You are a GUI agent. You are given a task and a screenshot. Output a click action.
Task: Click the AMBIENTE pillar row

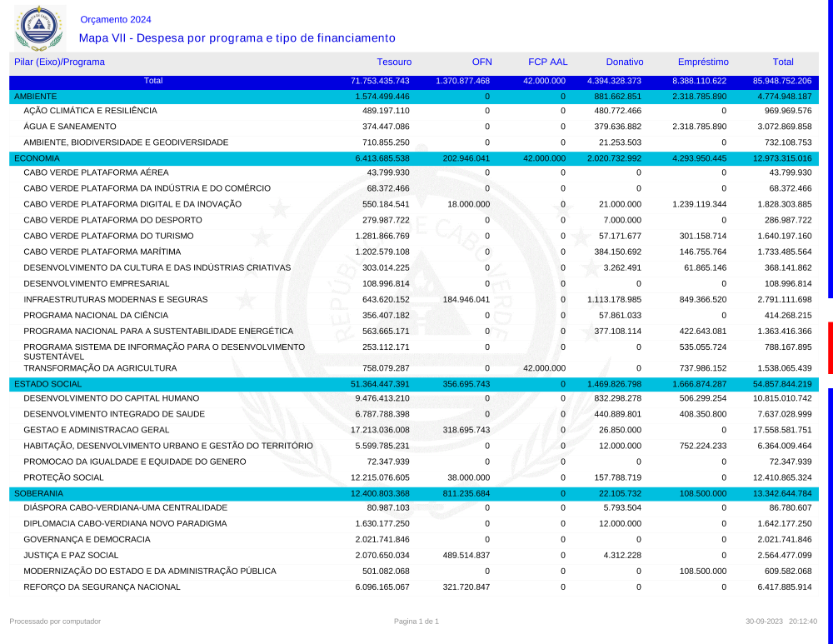36,97
